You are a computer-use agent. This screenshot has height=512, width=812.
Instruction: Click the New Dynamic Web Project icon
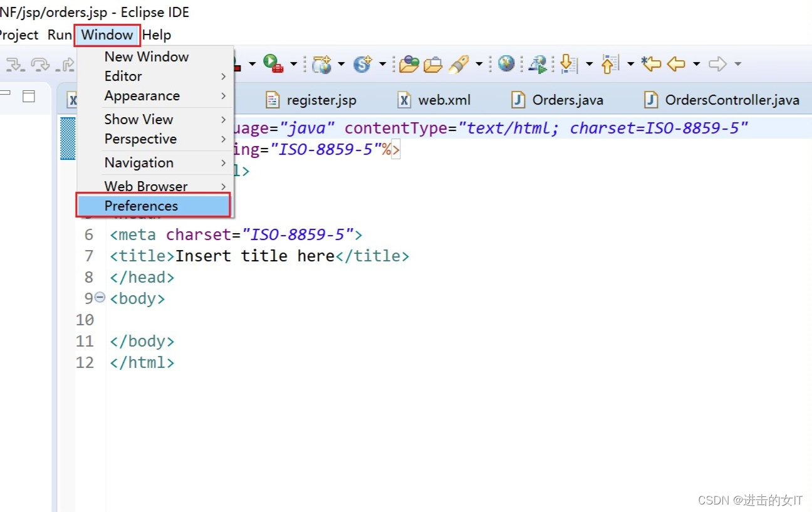pyautogui.click(x=322, y=63)
